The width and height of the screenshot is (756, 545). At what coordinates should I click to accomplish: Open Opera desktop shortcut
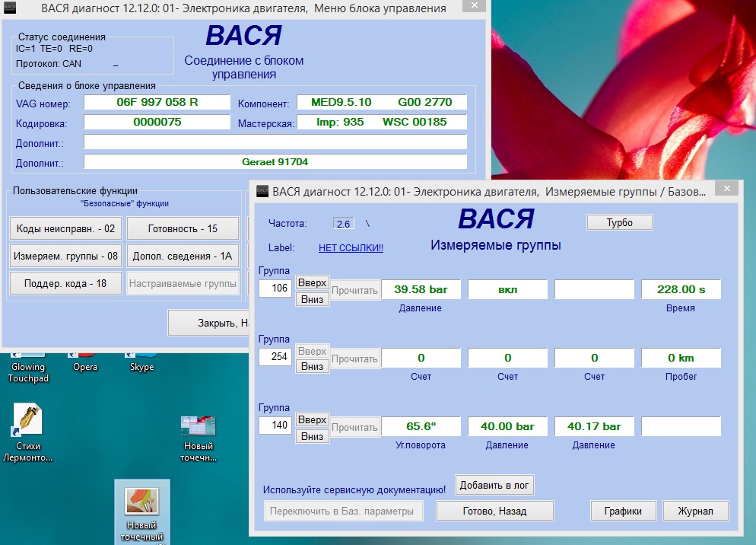85,363
